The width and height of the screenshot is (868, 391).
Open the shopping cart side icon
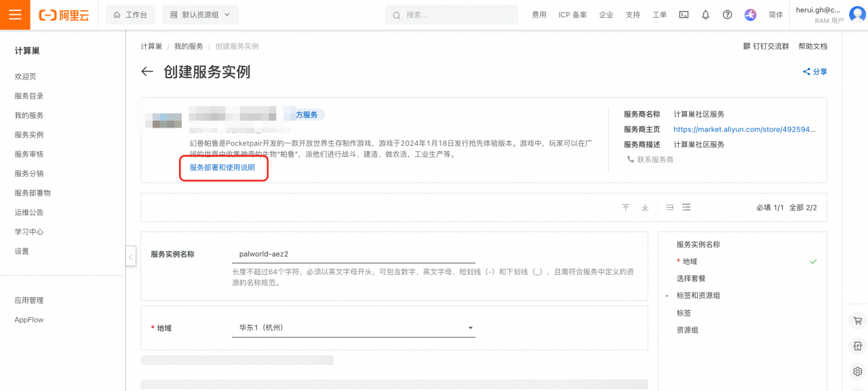pyautogui.click(x=857, y=321)
